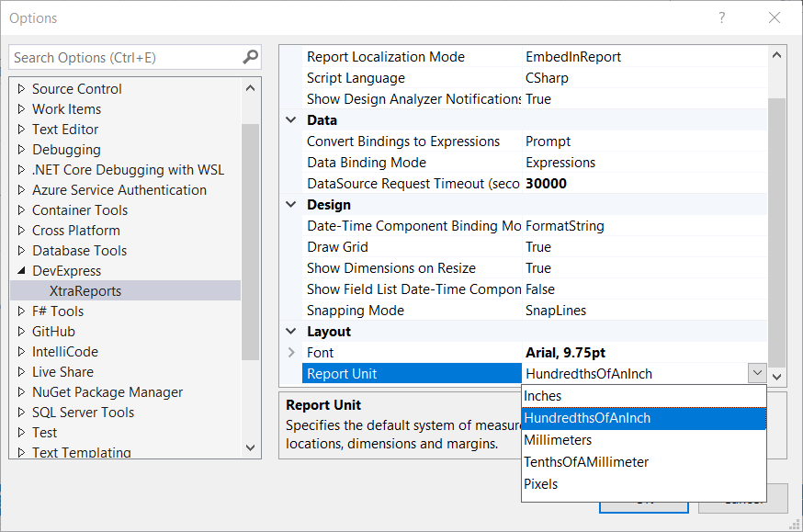The width and height of the screenshot is (803, 532).
Task: Click the Search Options input field
Action: tap(124, 57)
